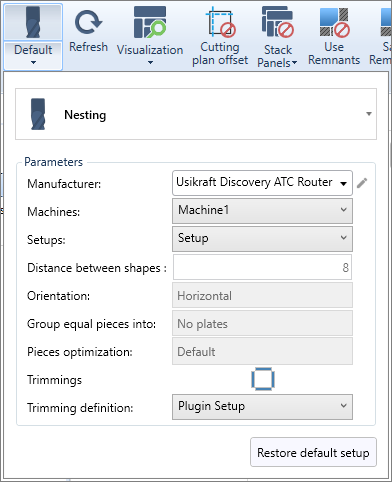Screen dimensions: 392x482
Task: Enable the Trimmings checkbox
Action: pos(263,379)
